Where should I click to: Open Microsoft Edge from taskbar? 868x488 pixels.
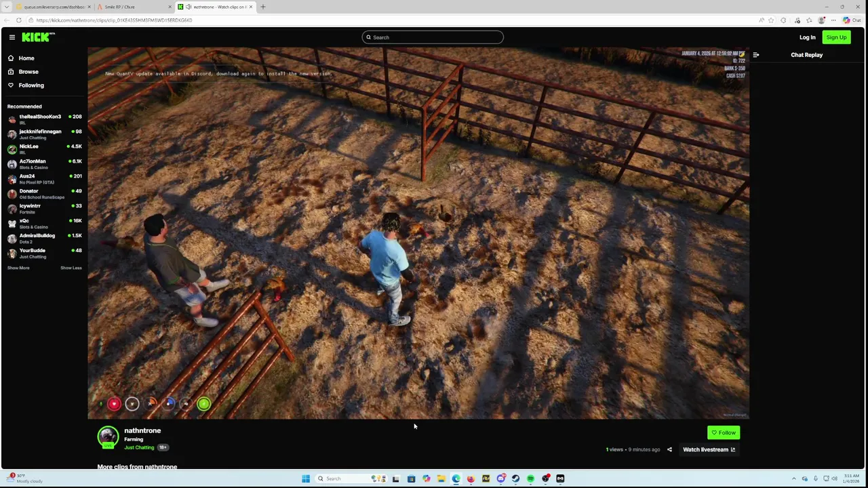coord(456,479)
